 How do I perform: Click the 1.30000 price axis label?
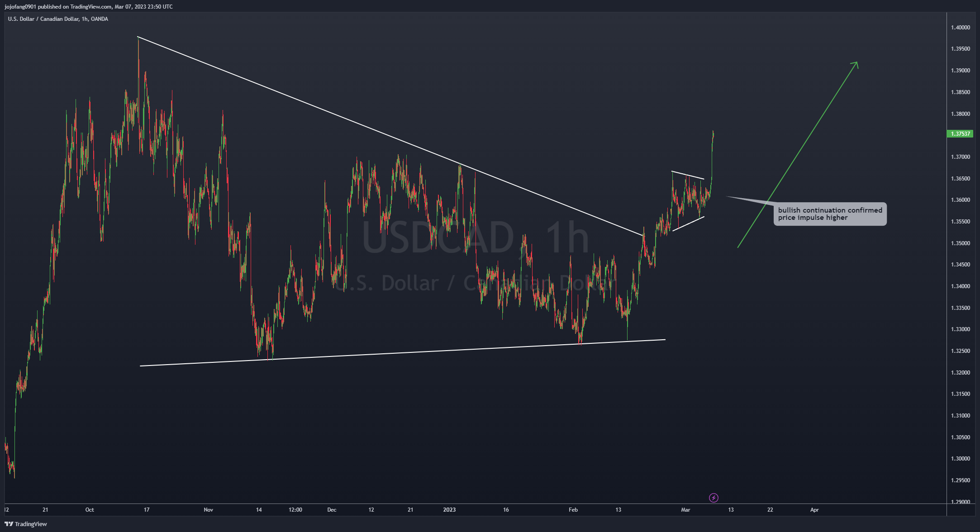960,459
